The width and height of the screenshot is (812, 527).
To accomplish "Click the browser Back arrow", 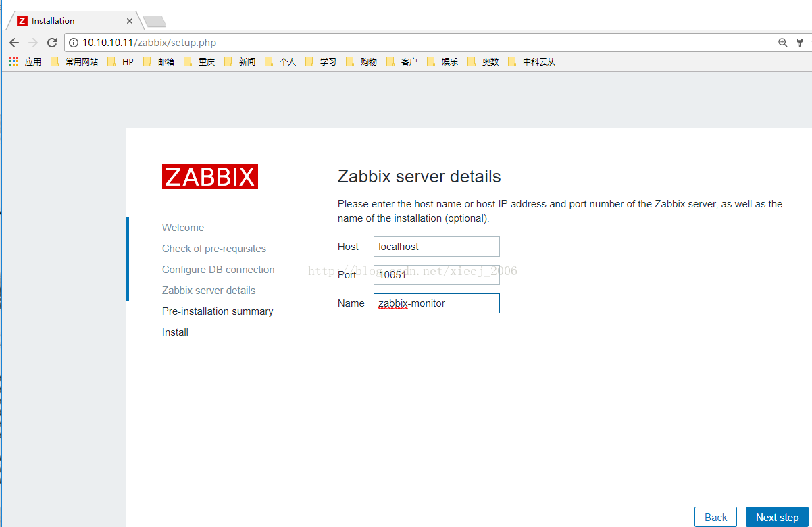I will pos(14,43).
